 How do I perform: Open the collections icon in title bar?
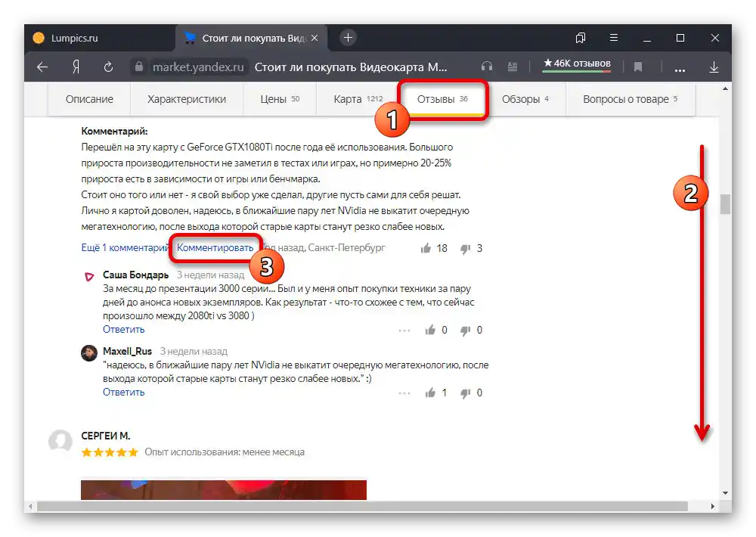pyautogui.click(x=581, y=38)
